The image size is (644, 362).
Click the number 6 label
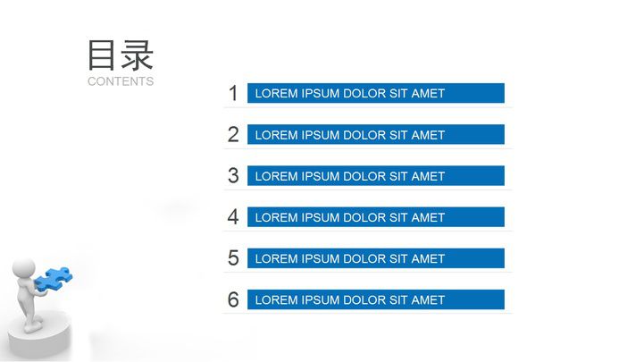(233, 299)
